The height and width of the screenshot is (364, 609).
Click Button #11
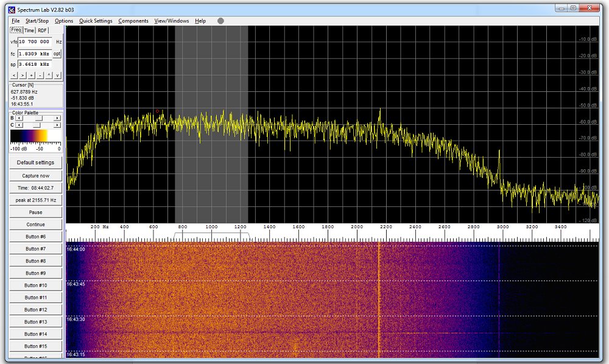[x=36, y=298]
